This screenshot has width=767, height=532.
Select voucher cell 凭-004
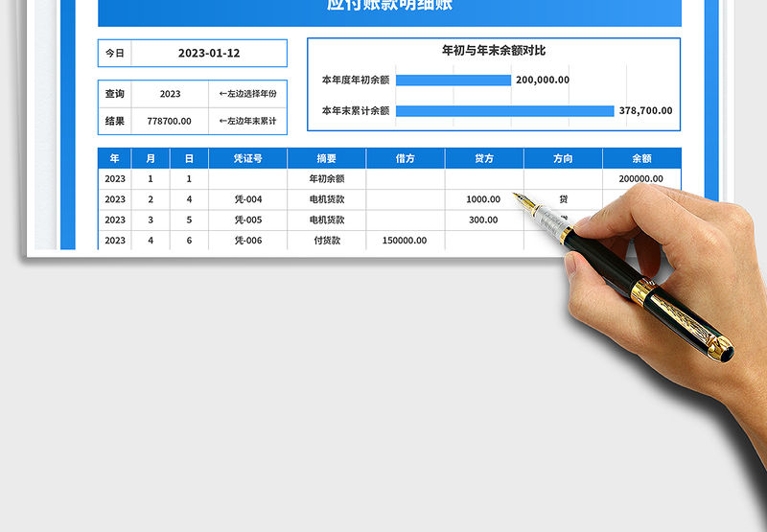(x=247, y=199)
